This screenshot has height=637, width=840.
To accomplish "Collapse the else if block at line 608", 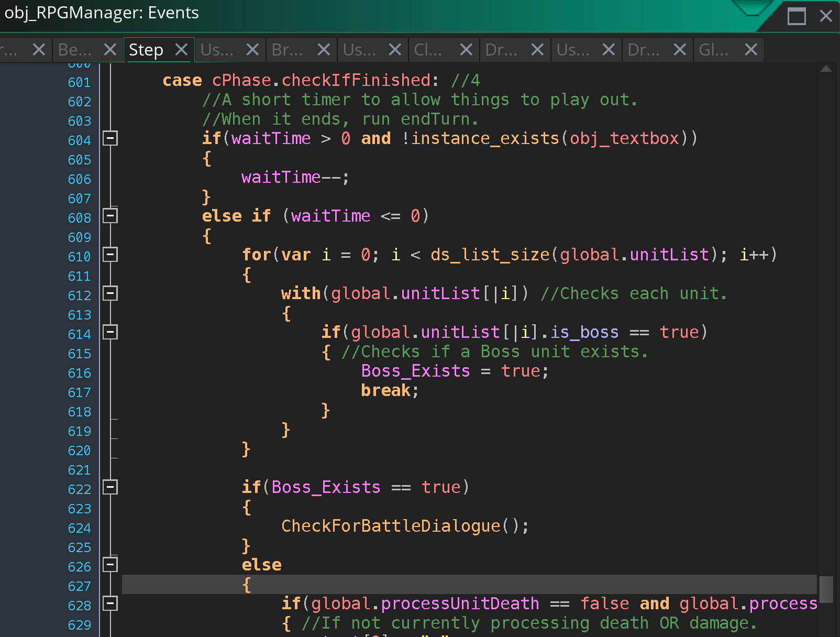I will coord(110,216).
